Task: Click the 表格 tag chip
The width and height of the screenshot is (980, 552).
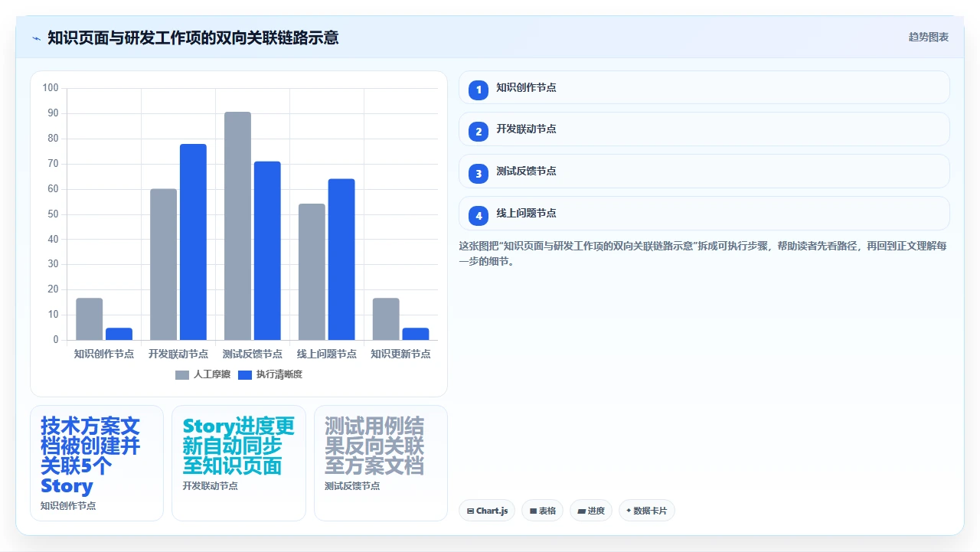Action: [542, 511]
